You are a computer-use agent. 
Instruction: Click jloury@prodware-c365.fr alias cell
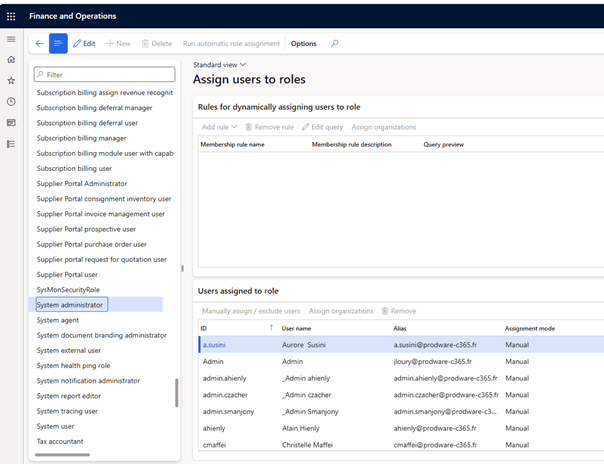(x=432, y=361)
